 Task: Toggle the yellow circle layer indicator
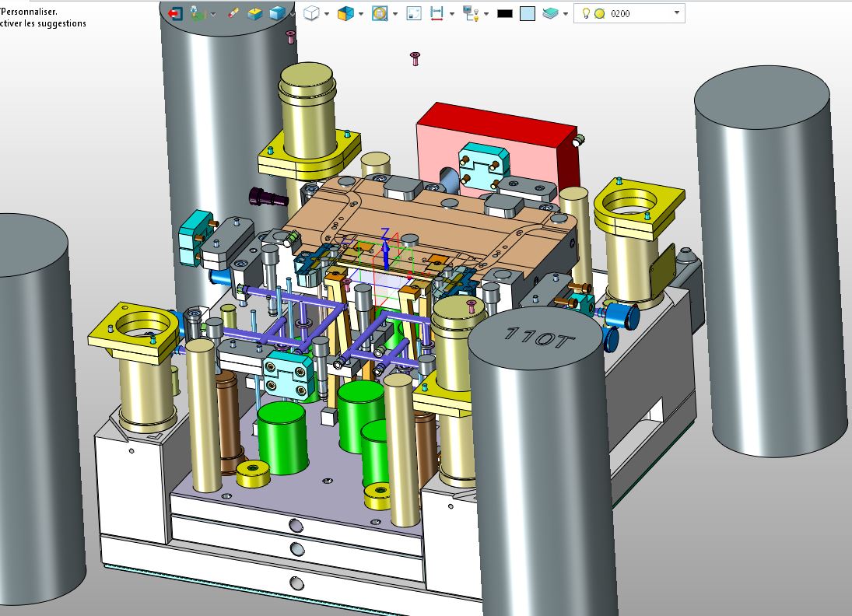click(x=600, y=13)
